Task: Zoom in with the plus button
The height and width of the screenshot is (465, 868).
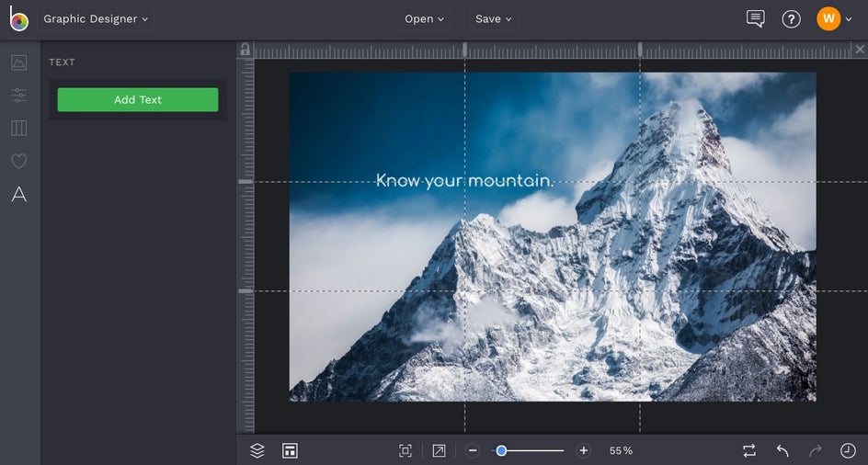Action: (584, 450)
